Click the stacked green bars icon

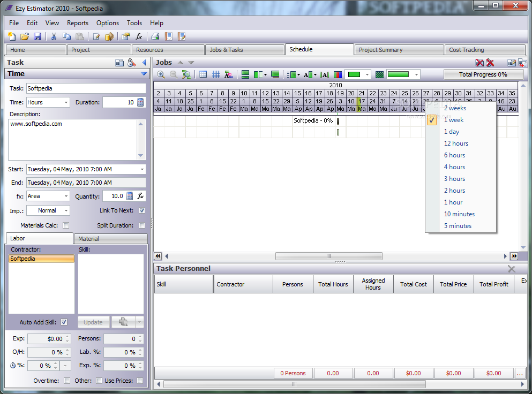pyautogui.click(x=245, y=74)
